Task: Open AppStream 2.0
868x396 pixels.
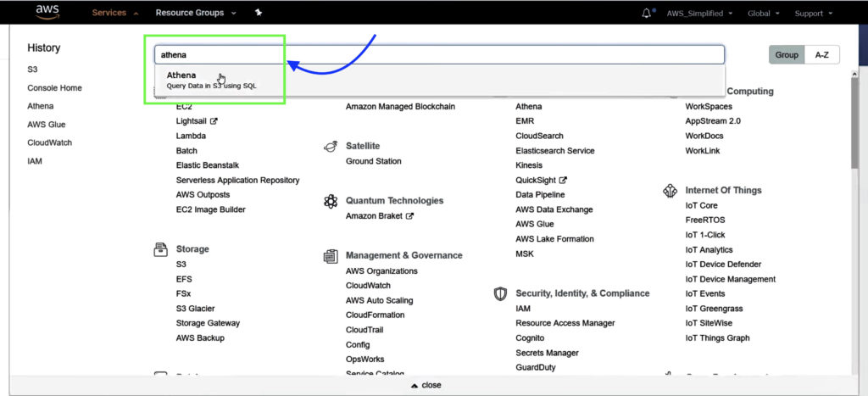Action: pos(713,120)
